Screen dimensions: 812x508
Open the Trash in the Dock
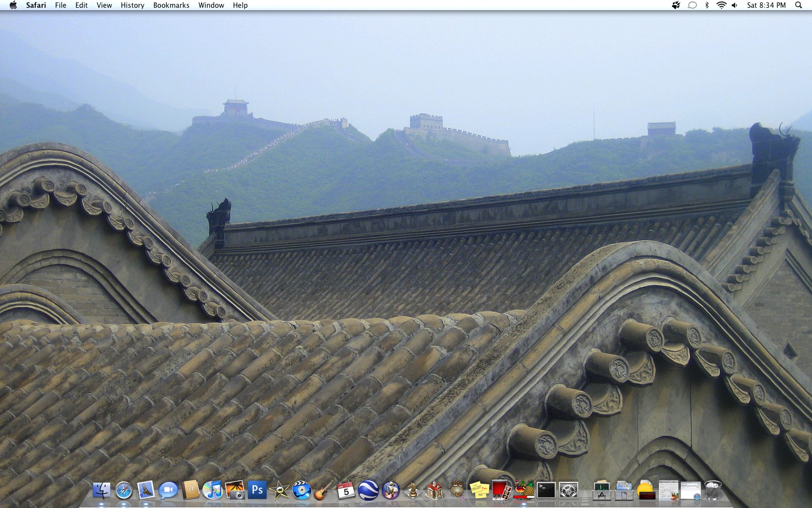tap(713, 490)
